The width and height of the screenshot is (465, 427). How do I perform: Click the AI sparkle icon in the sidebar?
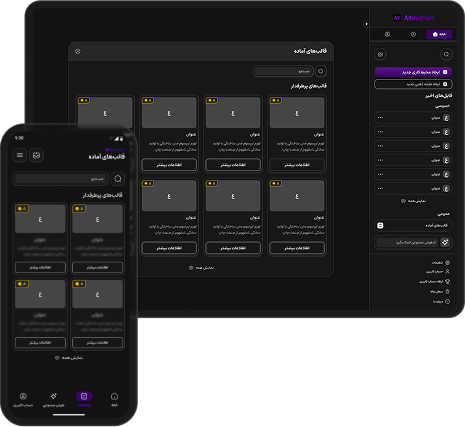(445, 242)
